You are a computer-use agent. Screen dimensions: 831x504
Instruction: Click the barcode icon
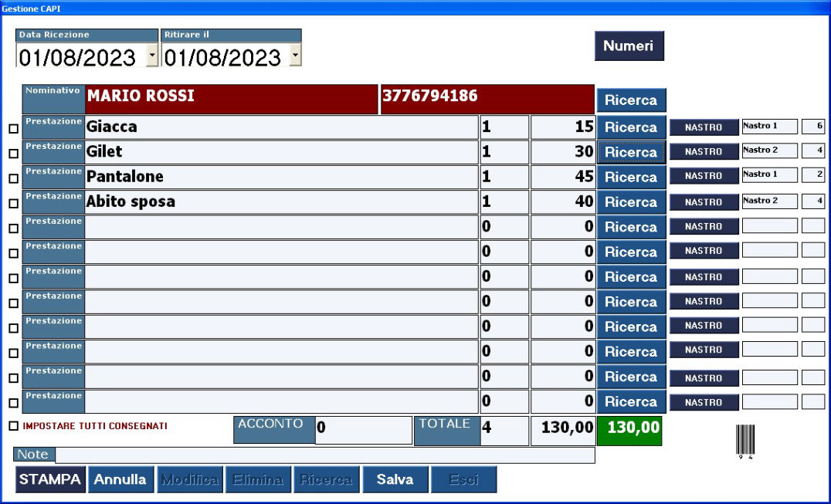click(x=745, y=441)
